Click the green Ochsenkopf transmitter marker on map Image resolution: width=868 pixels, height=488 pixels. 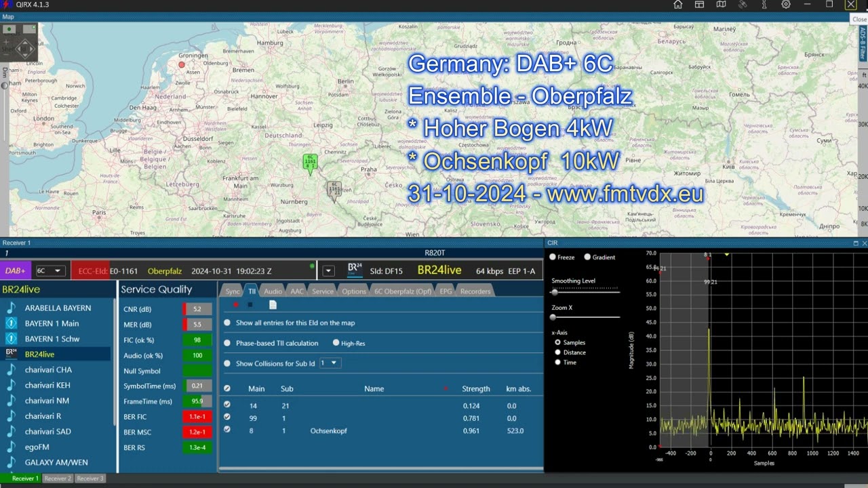pyautogui.click(x=310, y=163)
